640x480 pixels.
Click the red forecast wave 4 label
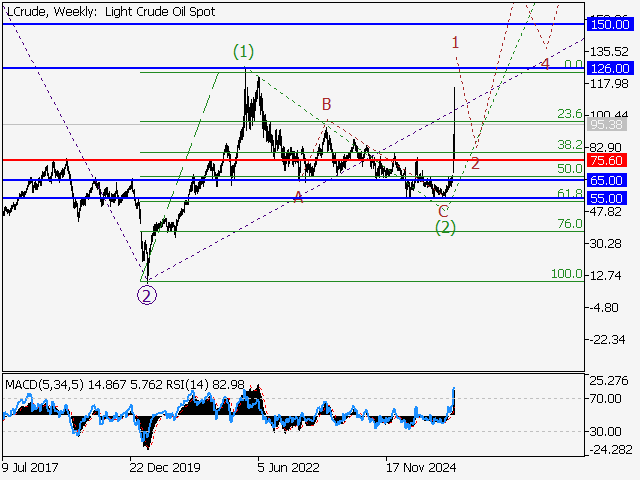click(x=545, y=64)
